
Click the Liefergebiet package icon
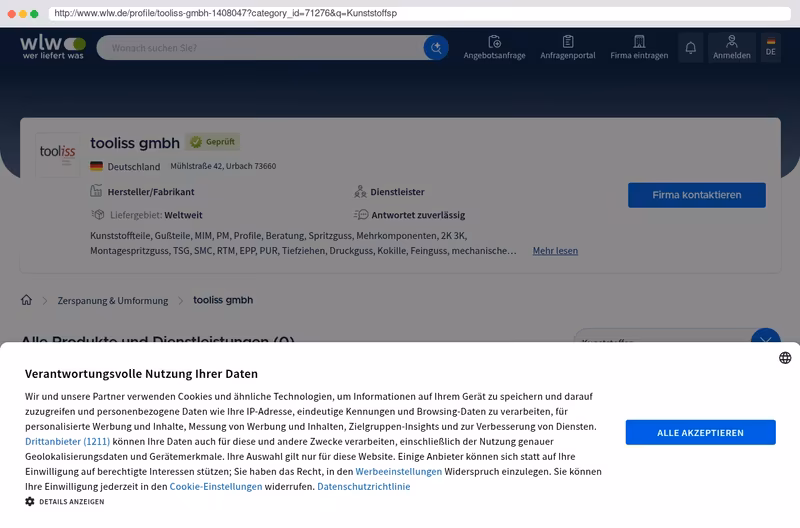97,215
